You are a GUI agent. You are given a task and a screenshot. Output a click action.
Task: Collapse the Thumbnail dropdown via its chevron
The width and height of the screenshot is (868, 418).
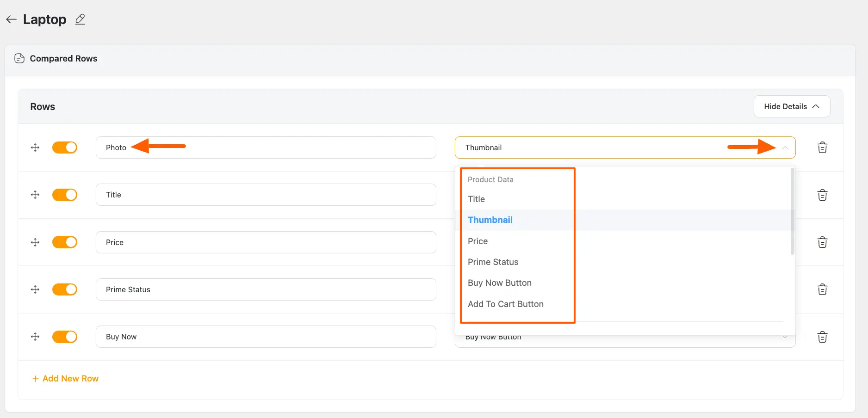click(785, 148)
